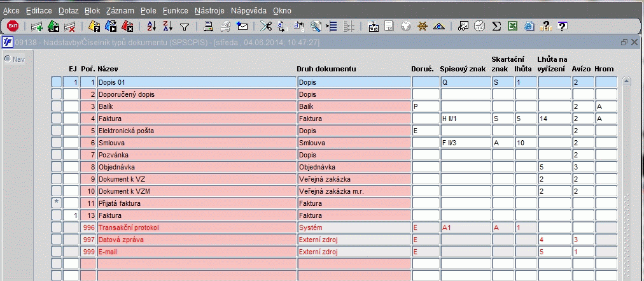
Task: Click the 'Doporučený dopis' name cell
Action: [197, 94]
